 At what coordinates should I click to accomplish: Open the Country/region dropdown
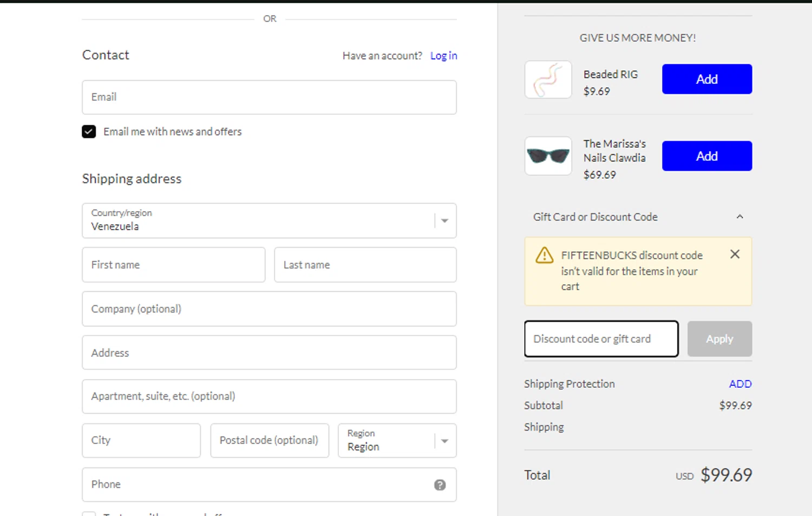(x=269, y=220)
